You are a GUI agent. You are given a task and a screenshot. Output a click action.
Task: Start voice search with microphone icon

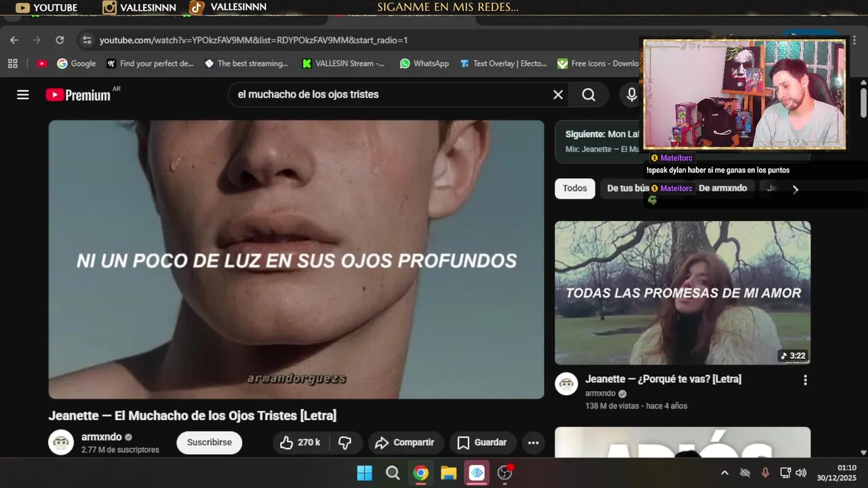pyautogui.click(x=631, y=95)
